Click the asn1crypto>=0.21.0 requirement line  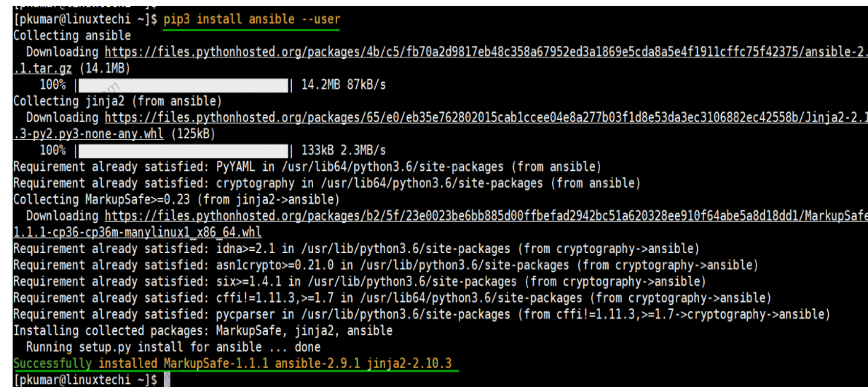pos(385,265)
